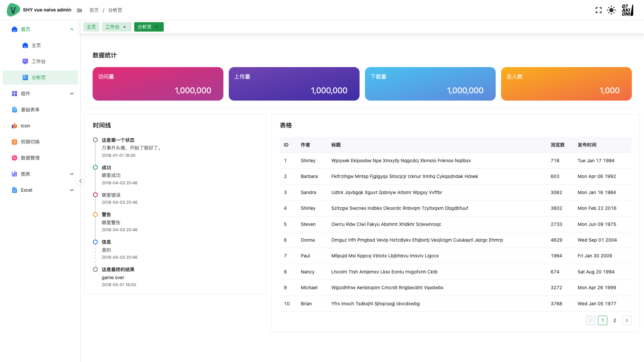This screenshot has width=644, height=362.
Task: Click the 数据管理 pink icon
Action: point(14,158)
